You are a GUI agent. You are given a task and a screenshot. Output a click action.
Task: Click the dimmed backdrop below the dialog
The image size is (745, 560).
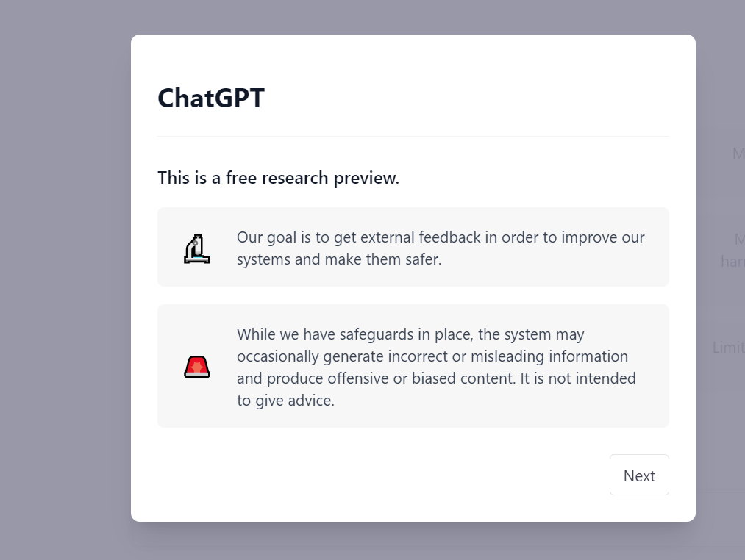pyautogui.click(x=412, y=542)
